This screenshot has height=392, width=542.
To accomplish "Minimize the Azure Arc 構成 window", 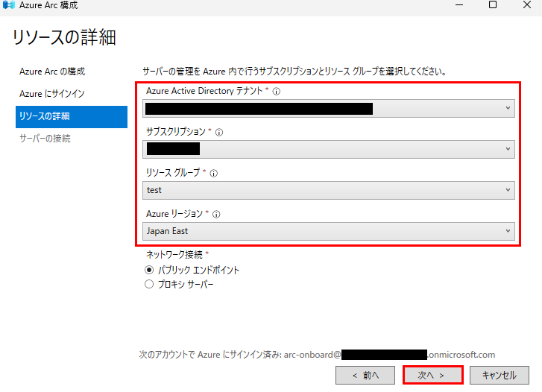I will coord(459,4).
